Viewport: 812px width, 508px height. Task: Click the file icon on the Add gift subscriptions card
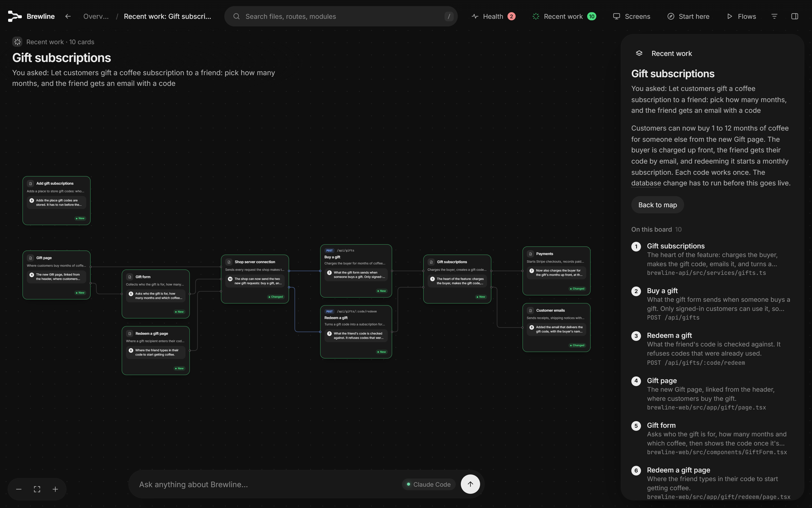point(30,183)
